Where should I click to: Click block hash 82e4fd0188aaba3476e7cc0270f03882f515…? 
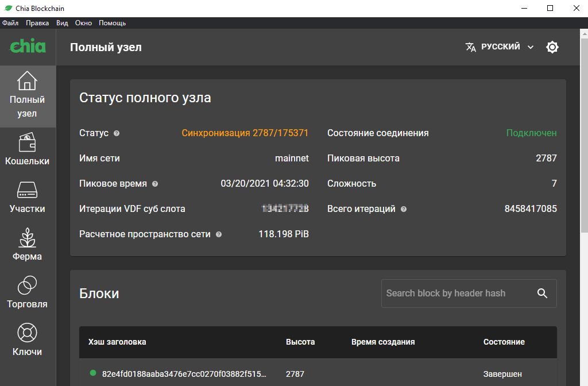184,374
